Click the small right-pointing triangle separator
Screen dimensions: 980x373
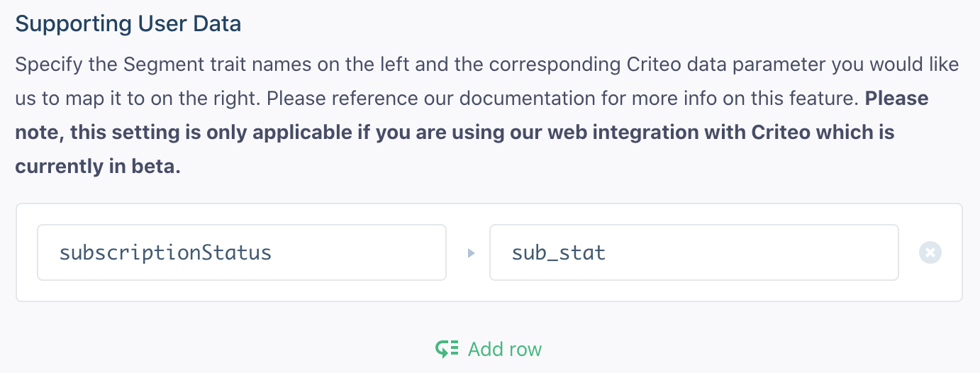[471, 252]
